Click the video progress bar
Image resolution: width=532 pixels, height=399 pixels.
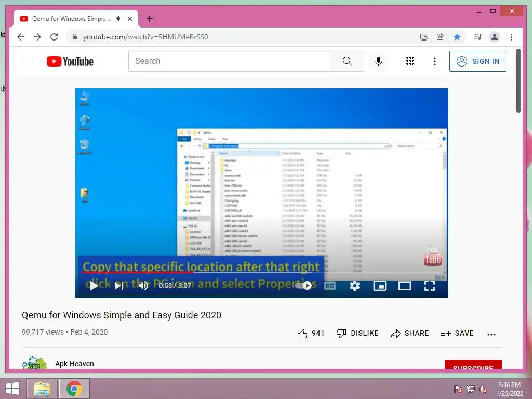coord(262,272)
